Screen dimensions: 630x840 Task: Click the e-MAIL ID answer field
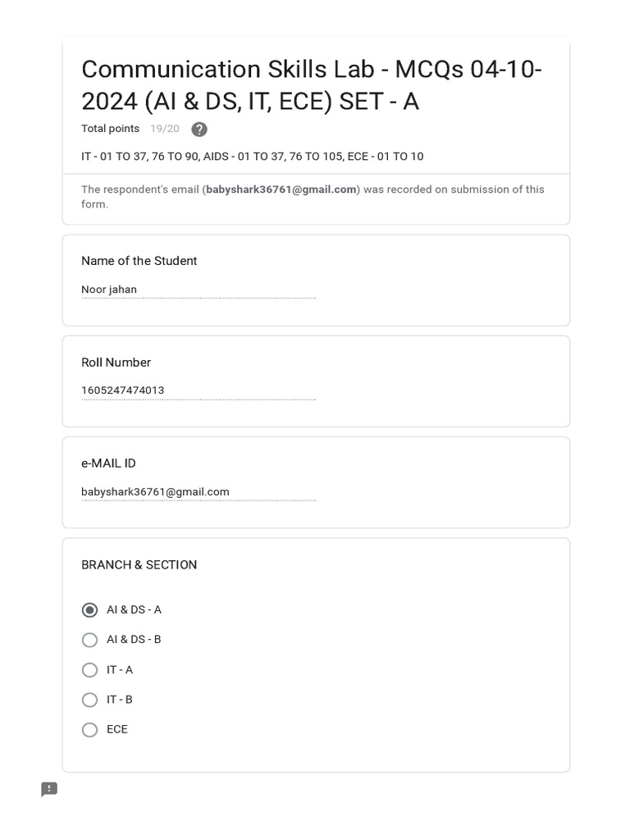[198, 492]
